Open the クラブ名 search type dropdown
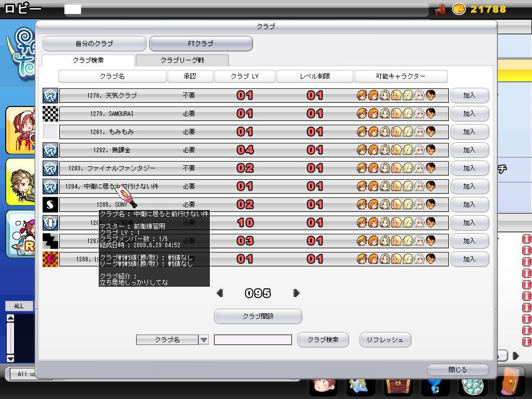The height and width of the screenshot is (399, 532). 204,340
